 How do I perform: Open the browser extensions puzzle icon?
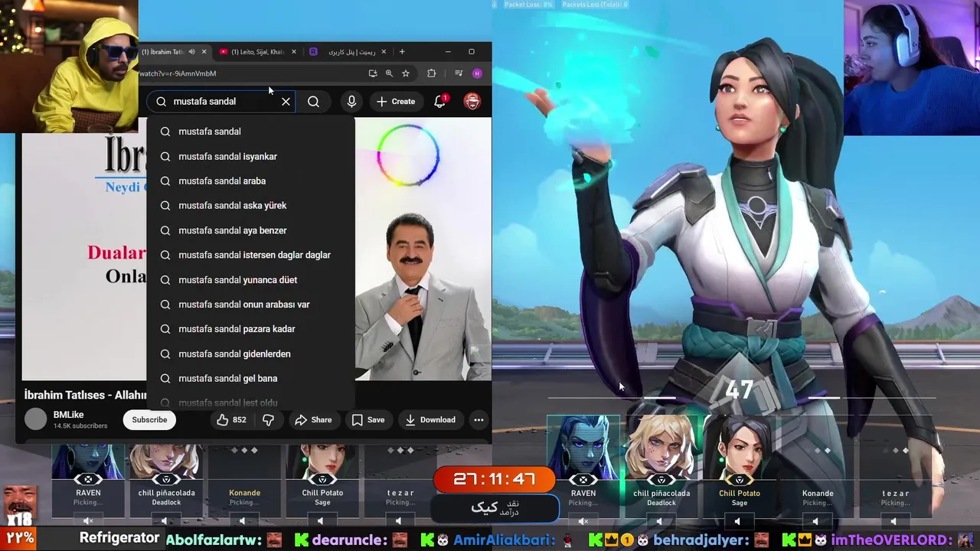click(x=431, y=73)
